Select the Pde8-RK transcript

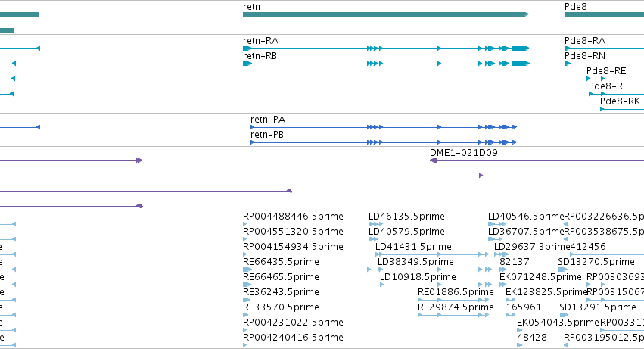(x=622, y=109)
